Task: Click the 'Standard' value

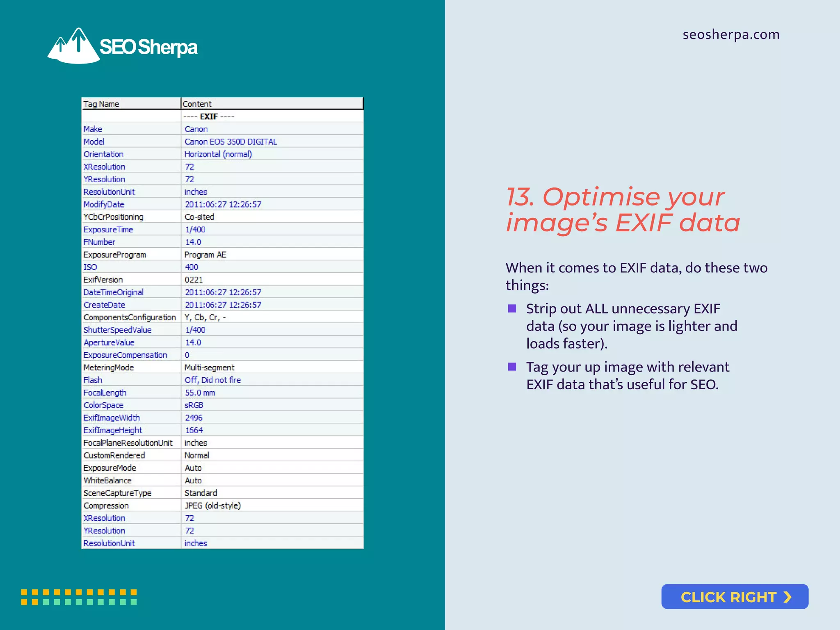Action: click(201, 493)
